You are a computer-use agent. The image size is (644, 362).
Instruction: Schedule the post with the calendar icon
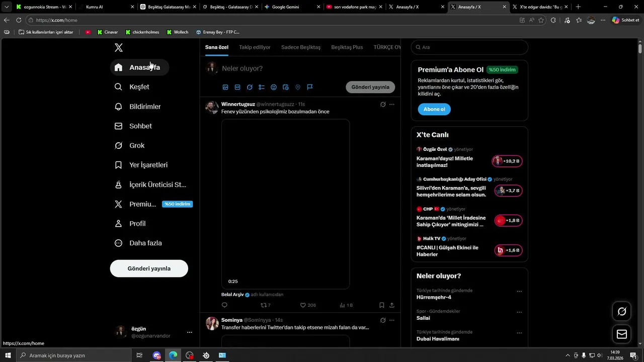pyautogui.click(x=286, y=87)
